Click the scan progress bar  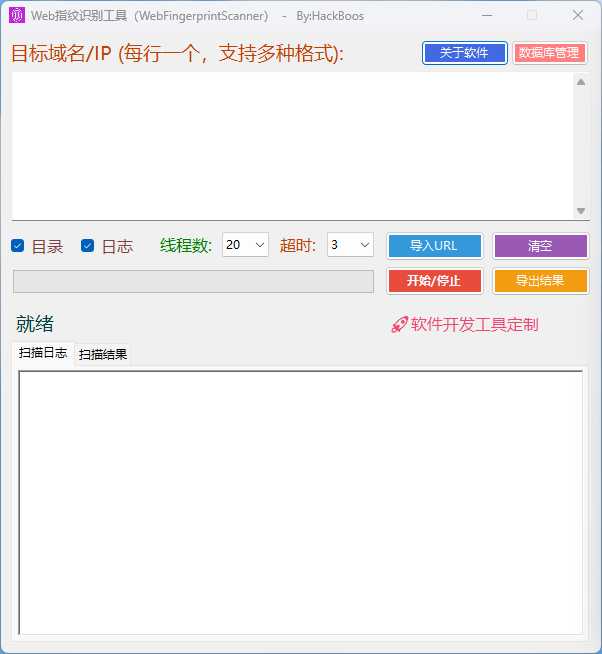[x=193, y=281]
